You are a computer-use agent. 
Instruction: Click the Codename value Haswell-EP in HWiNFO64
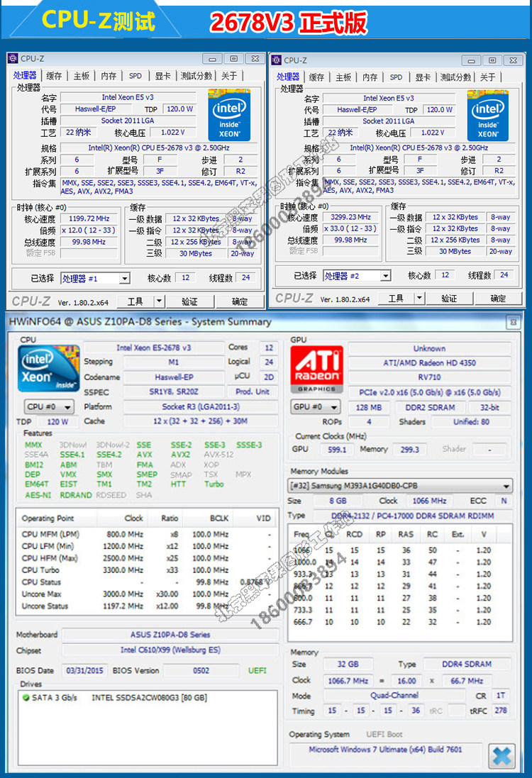174,377
